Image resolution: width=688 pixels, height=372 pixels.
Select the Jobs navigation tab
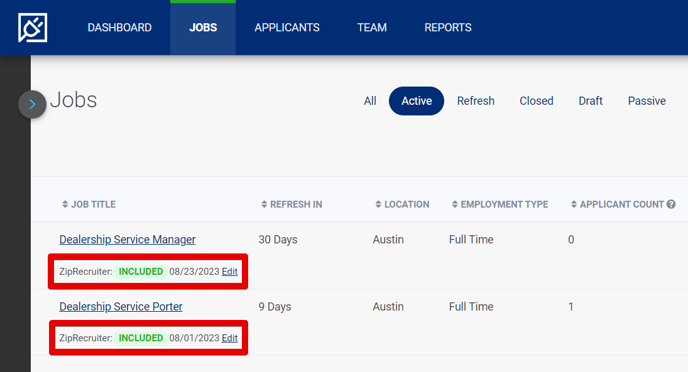203,28
